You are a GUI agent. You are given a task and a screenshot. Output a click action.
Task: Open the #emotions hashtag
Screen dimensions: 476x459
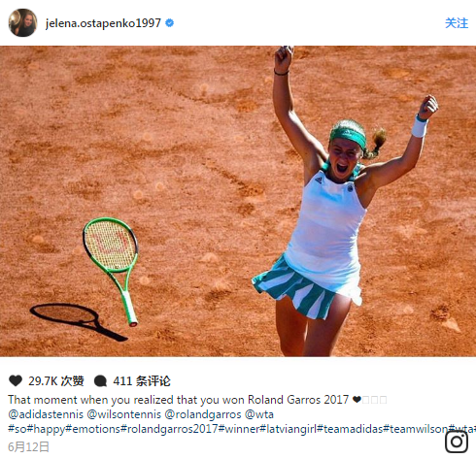[x=92, y=429]
